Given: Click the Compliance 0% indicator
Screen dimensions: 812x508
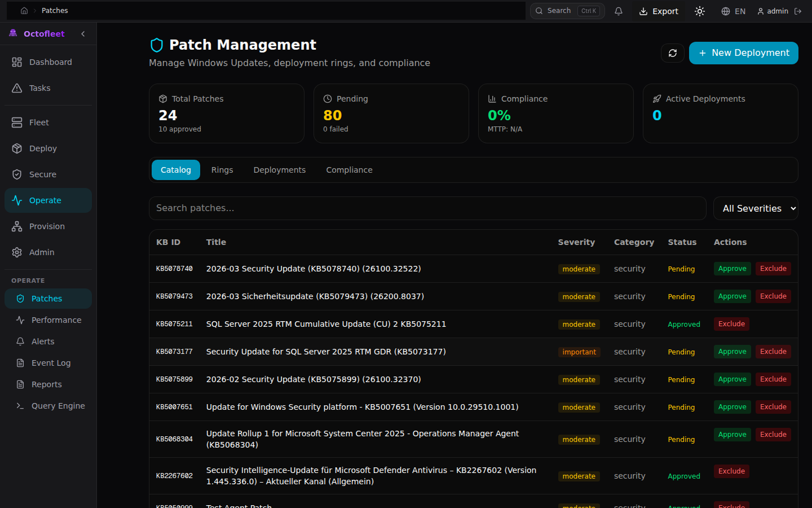Looking at the screenshot, I should [x=499, y=115].
